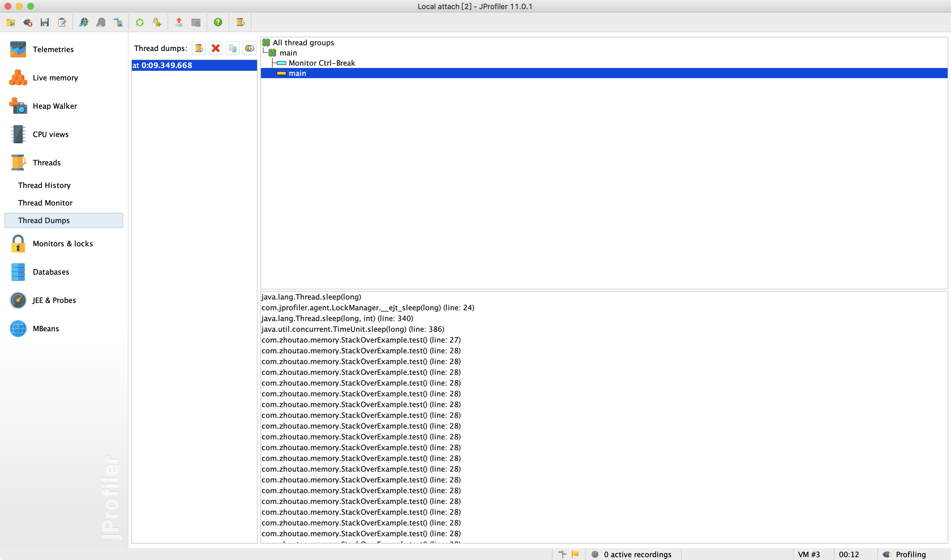This screenshot has width=951, height=560.
Task: Open Thread History view
Action: [x=44, y=185]
